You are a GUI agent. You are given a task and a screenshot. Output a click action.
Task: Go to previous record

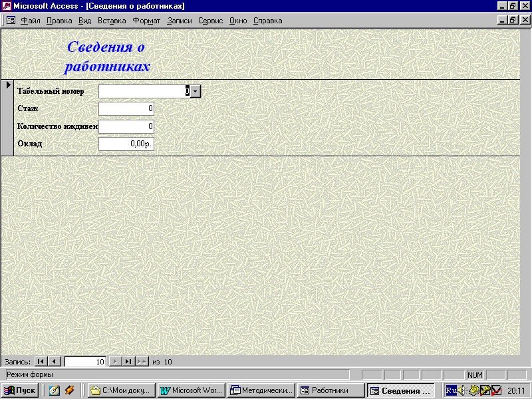click(x=54, y=362)
